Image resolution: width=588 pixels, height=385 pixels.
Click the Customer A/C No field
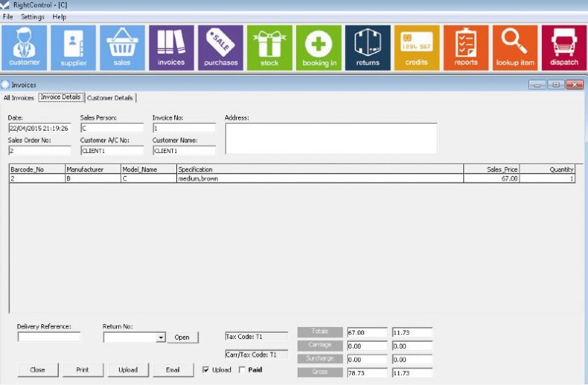tap(112, 151)
